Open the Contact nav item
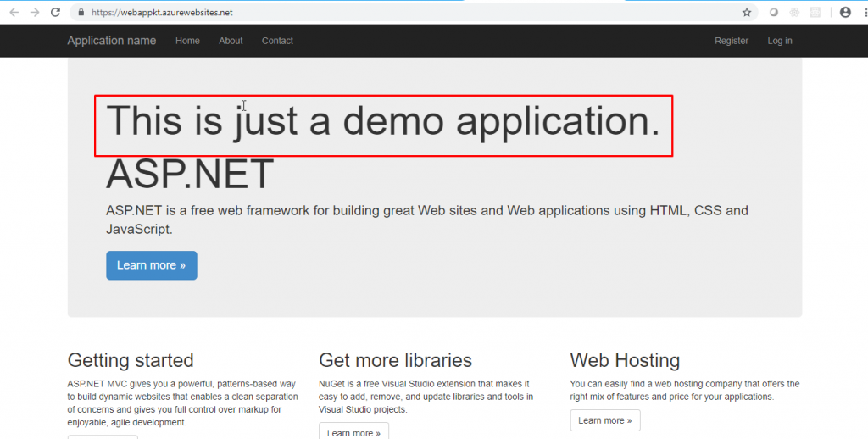Viewport: 868px width, 439px height. [x=277, y=41]
